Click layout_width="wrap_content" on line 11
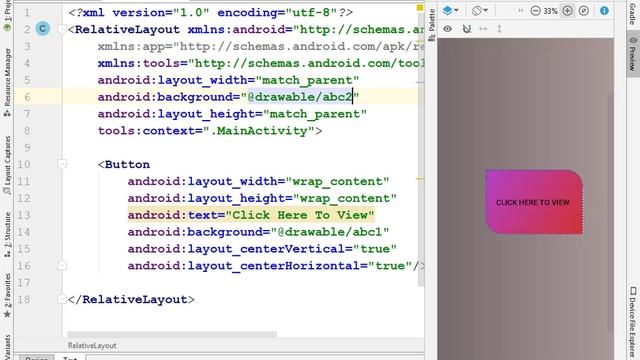 coord(258,181)
